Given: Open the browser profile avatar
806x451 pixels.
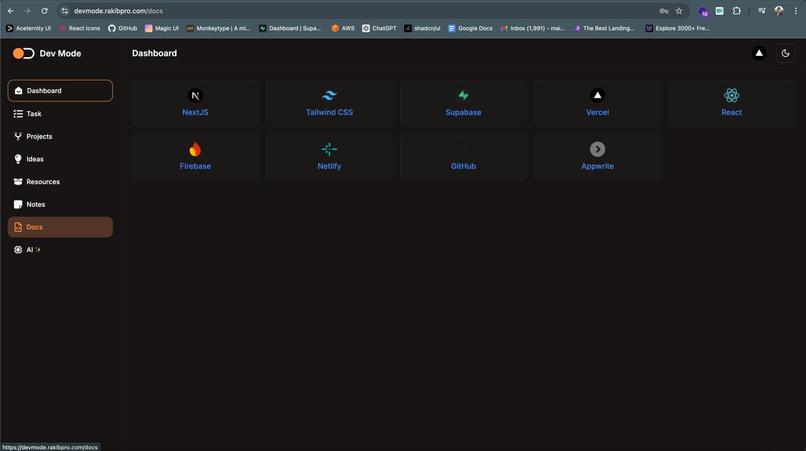Looking at the screenshot, I should (779, 11).
